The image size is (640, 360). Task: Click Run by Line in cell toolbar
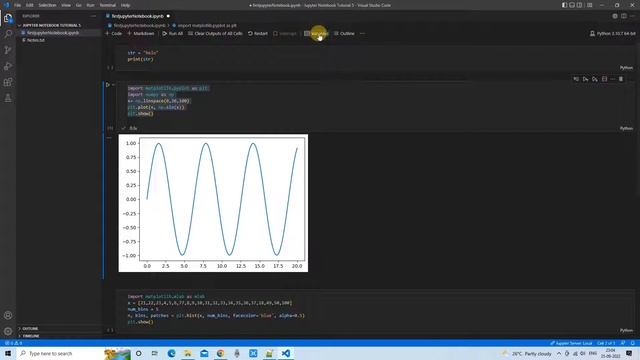tap(576, 79)
